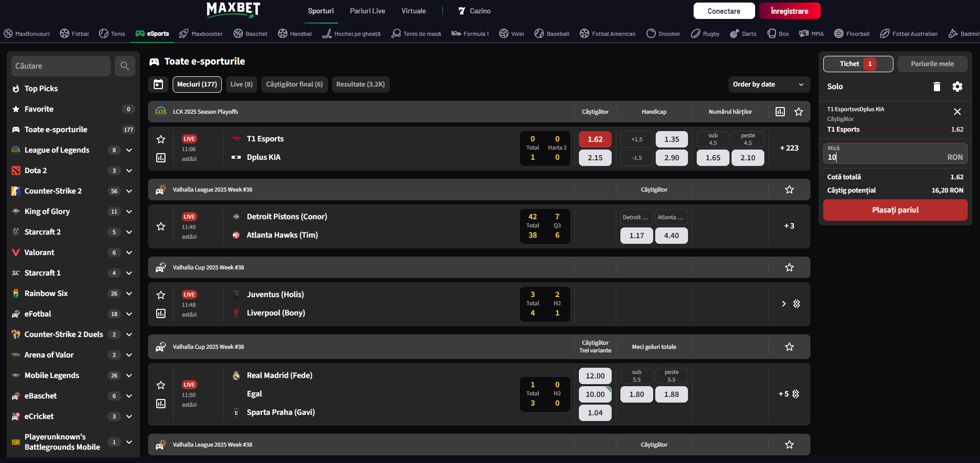Click the search magnifier icon
The width and height of the screenshot is (980, 463).
tap(124, 66)
